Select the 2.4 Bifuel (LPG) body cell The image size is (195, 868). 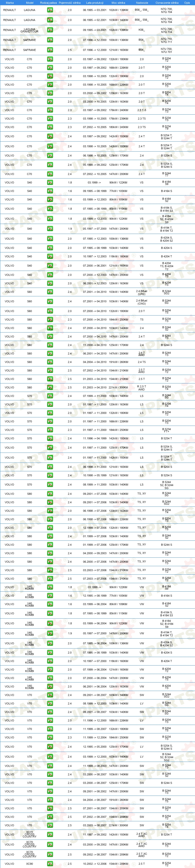pos(141,293)
